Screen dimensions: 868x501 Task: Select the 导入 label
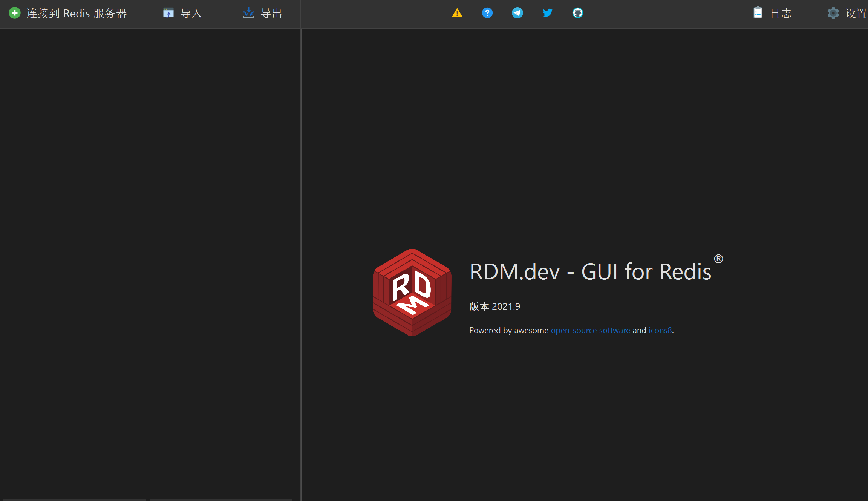[x=191, y=14]
